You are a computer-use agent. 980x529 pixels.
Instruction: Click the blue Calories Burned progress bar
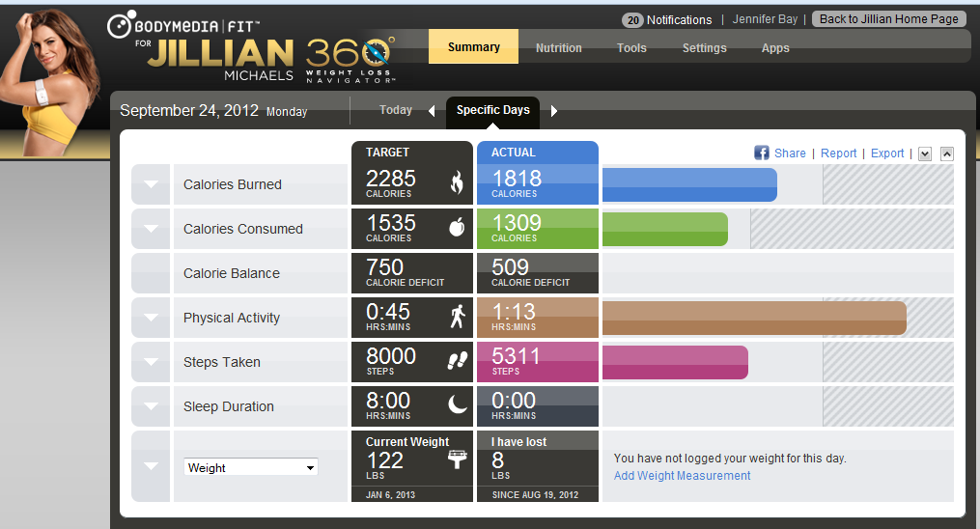(689, 185)
